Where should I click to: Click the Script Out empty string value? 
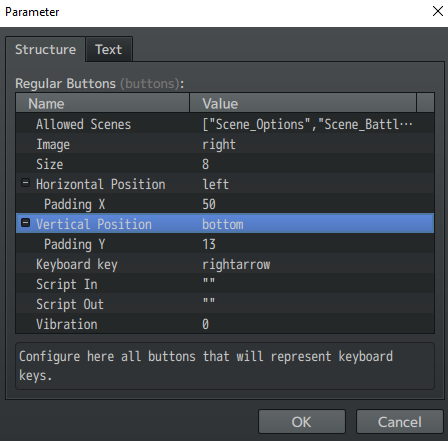click(x=209, y=301)
